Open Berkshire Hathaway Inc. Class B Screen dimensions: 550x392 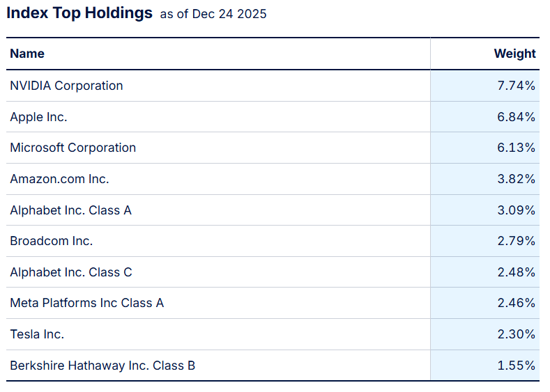(x=102, y=366)
